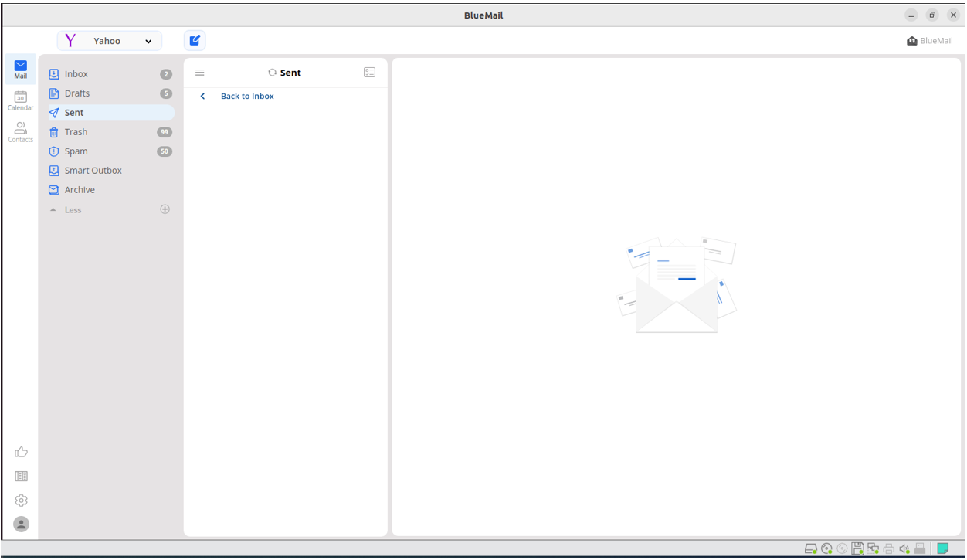Click the green sticky note icon in status bar

click(943, 548)
